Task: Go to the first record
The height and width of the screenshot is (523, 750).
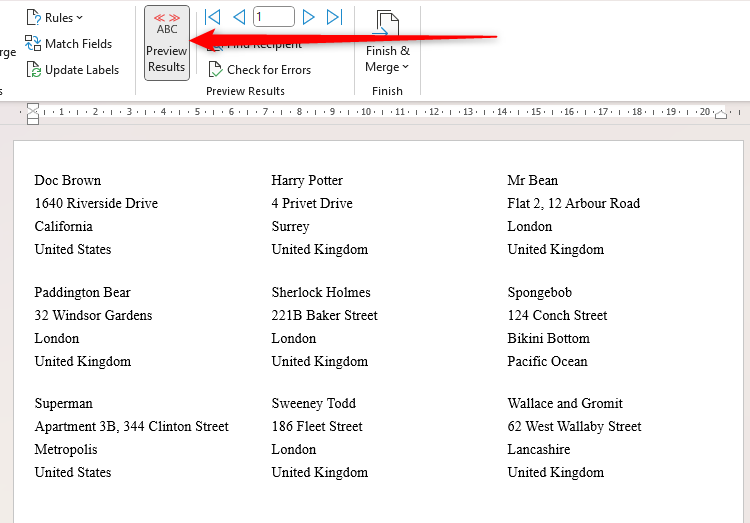Action: 212,17
